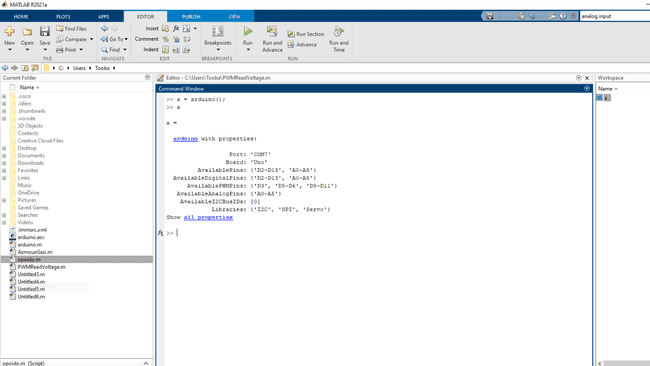This screenshot has width=650, height=366.
Task: Open Print dropdown arrow
Action: (x=81, y=50)
